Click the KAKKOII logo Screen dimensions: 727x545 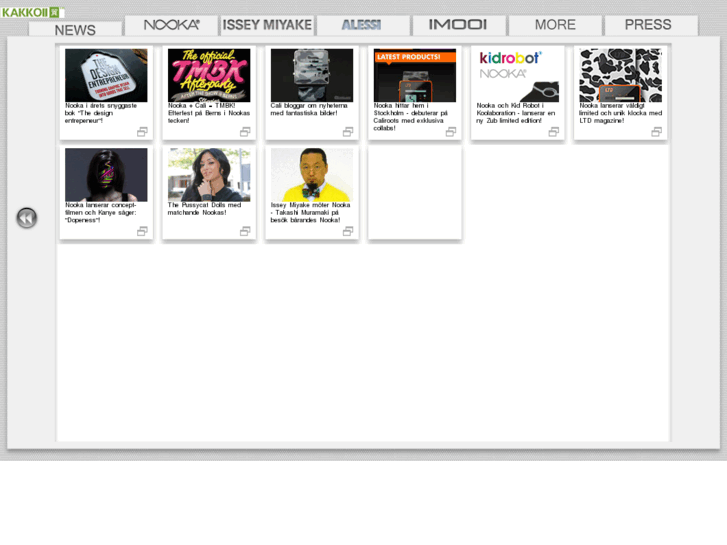point(32,12)
